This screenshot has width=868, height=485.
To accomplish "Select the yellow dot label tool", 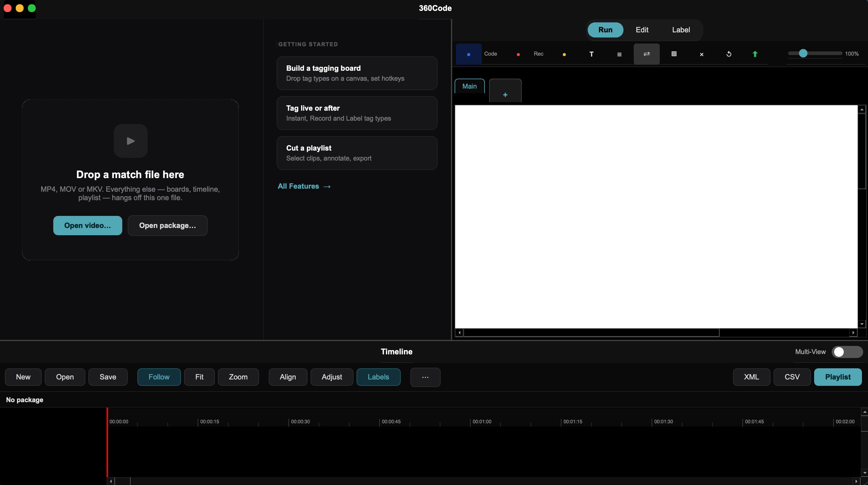I will tap(564, 54).
